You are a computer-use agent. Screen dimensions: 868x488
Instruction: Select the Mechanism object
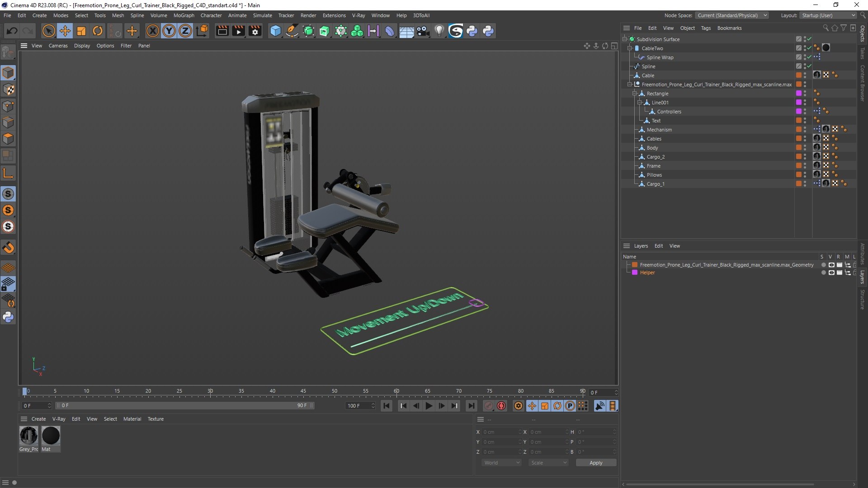(659, 130)
